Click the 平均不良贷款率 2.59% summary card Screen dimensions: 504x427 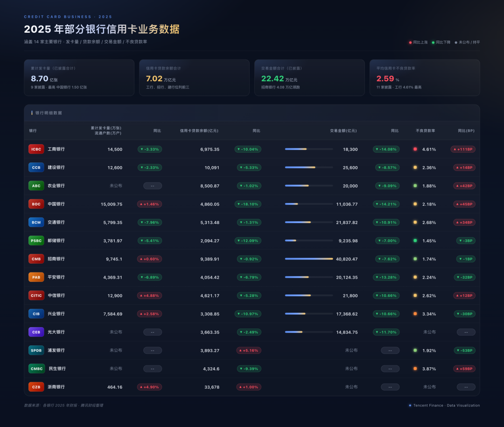425,77
